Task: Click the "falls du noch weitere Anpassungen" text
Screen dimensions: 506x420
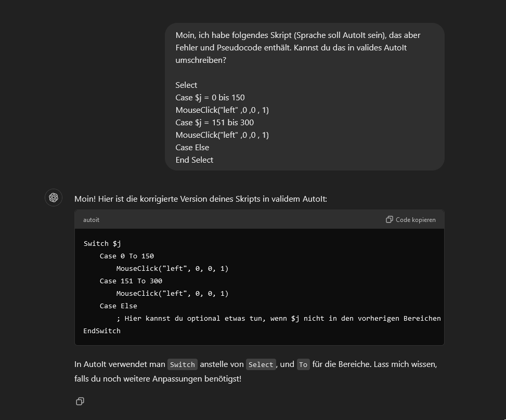Action: click(x=158, y=378)
